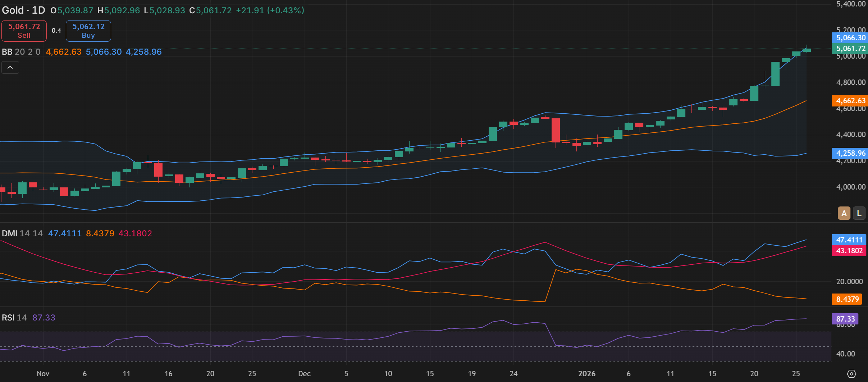This screenshot has height=382, width=868.
Task: Open chart settings gear icon
Action: click(x=851, y=374)
